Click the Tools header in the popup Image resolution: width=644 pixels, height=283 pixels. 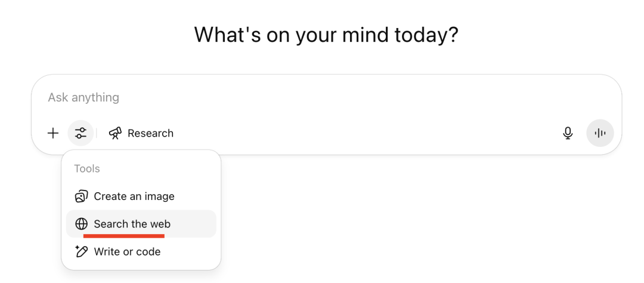87,168
